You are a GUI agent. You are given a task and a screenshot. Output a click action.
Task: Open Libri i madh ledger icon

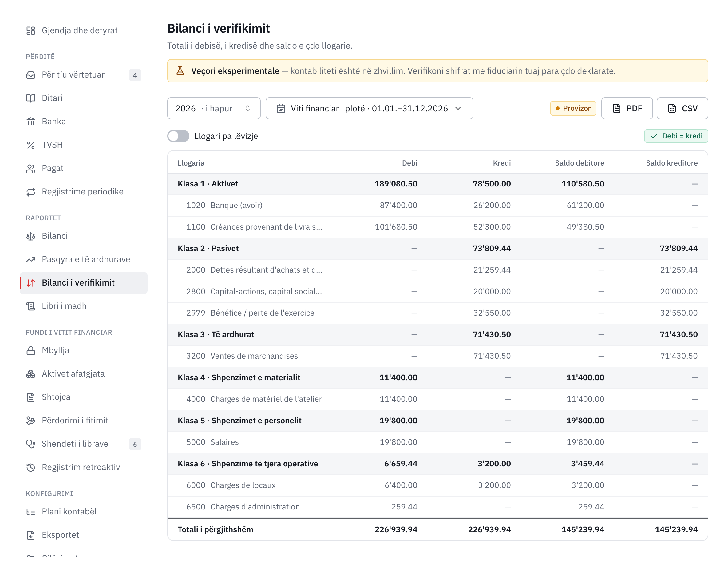point(31,306)
